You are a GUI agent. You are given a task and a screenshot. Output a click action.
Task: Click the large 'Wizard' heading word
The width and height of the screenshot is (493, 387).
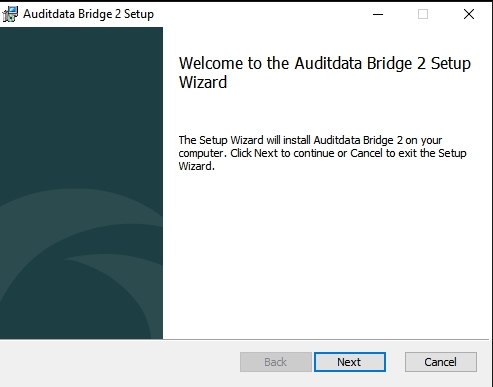203,82
